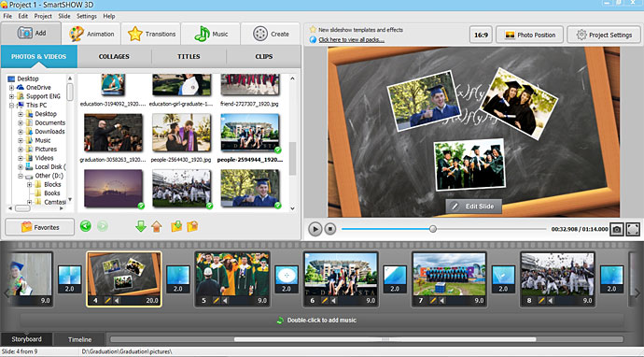Image resolution: width=644 pixels, height=357 pixels.
Task: Switch to Storyboard view
Action: (x=26, y=339)
